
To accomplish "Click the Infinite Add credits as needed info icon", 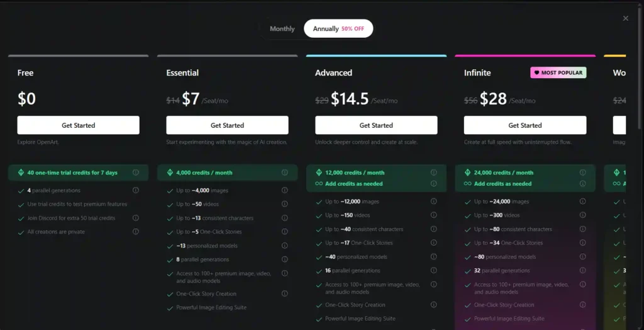I will pos(582,183).
